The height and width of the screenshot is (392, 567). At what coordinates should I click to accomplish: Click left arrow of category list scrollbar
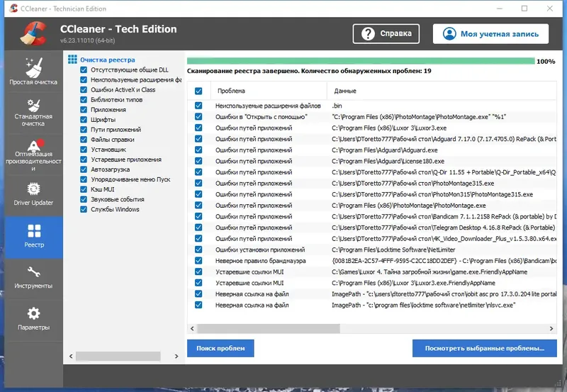[x=71, y=356]
